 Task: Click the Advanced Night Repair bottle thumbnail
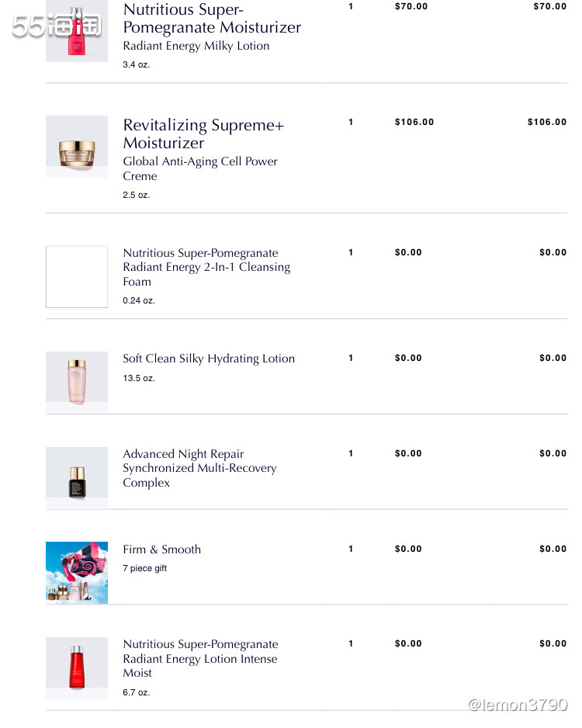point(77,478)
